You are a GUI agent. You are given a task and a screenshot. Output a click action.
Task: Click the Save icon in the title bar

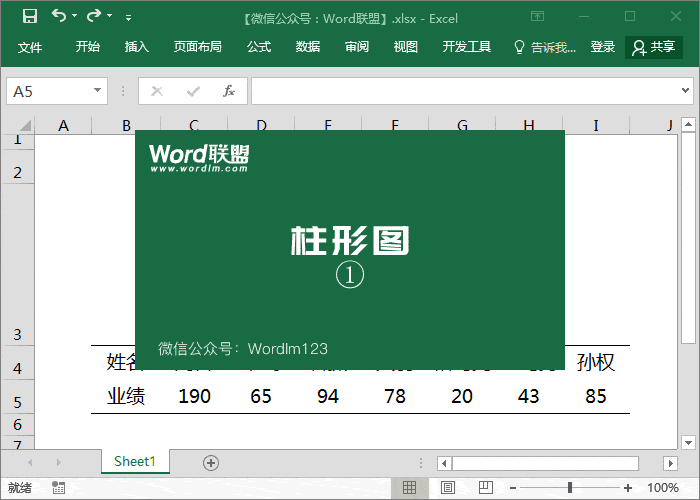pyautogui.click(x=30, y=16)
